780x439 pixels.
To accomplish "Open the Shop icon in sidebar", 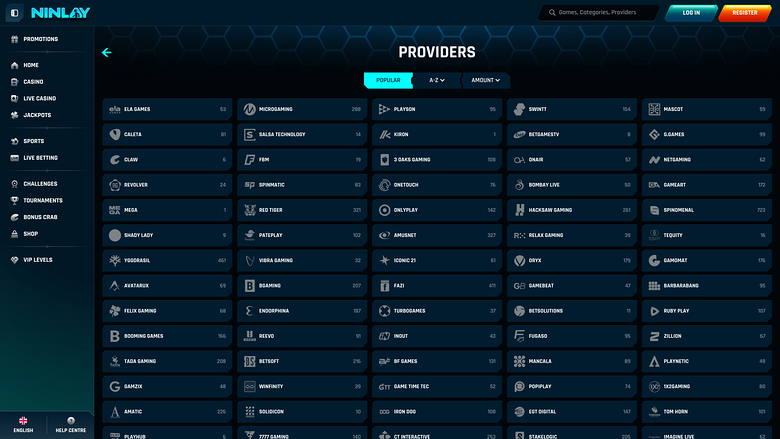I will tap(14, 233).
